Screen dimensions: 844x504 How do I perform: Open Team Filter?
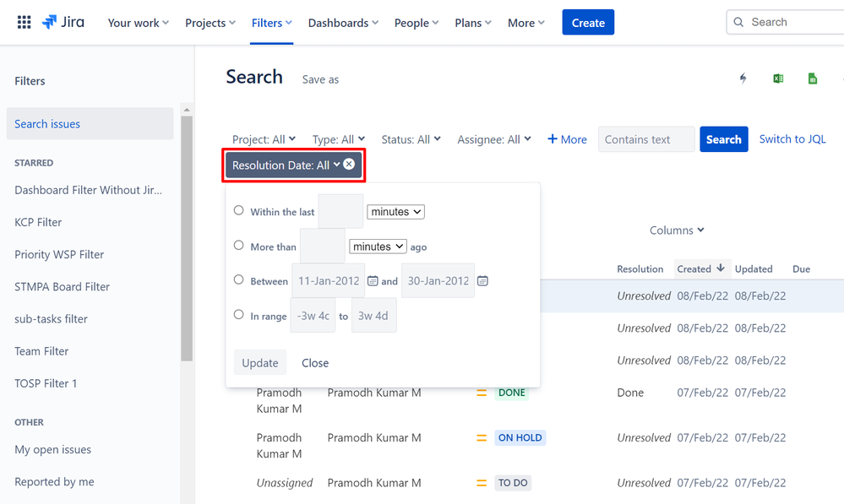pos(41,351)
